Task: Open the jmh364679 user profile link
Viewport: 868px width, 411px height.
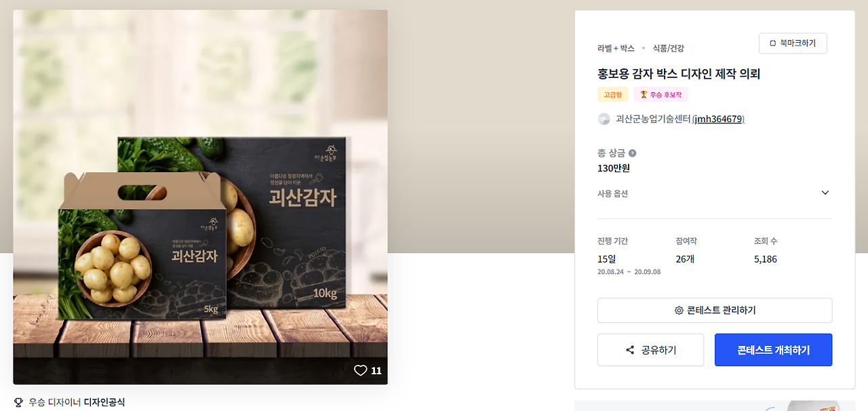Action: click(718, 119)
